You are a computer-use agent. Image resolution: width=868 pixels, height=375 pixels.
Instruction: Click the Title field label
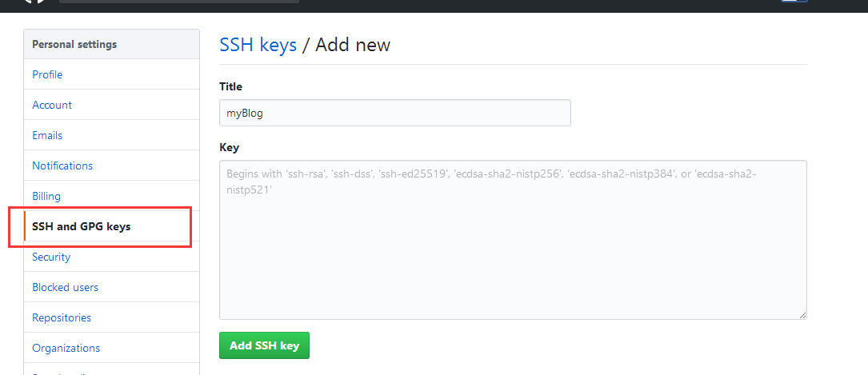coord(230,86)
